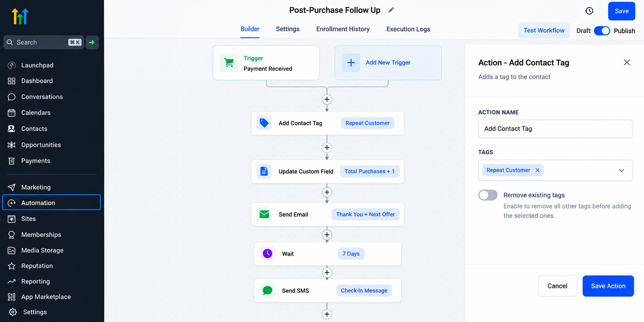Close the Add Contact Tag action panel
This screenshot has width=644, height=322.
(627, 62)
